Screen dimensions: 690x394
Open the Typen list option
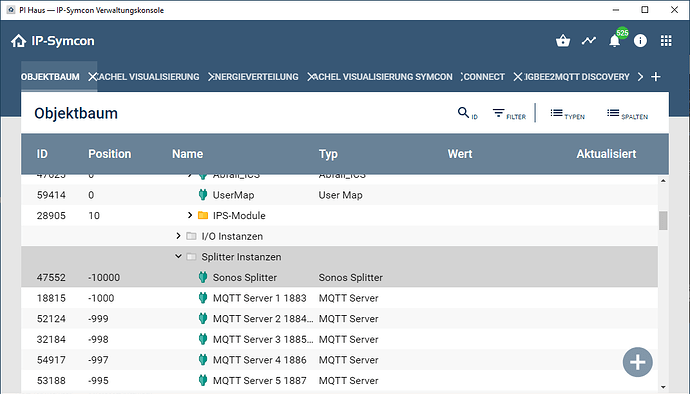click(567, 114)
